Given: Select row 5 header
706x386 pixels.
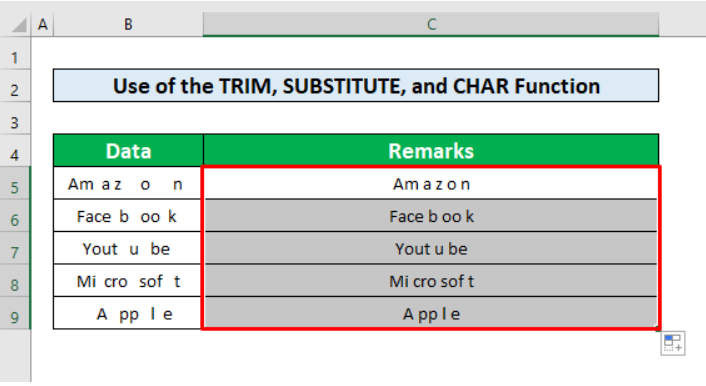Looking at the screenshot, I should 15,187.
